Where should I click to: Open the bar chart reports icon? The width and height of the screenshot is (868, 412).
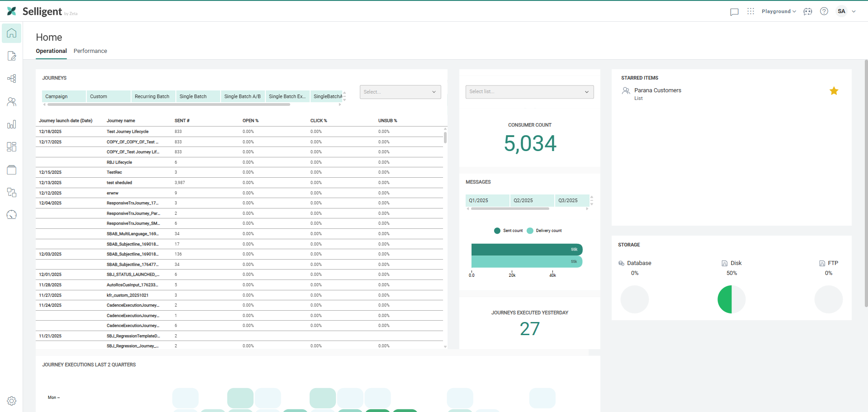12,124
